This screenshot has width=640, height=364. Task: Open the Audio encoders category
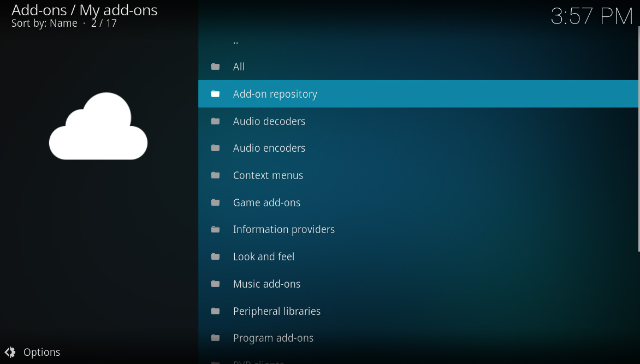418,148
